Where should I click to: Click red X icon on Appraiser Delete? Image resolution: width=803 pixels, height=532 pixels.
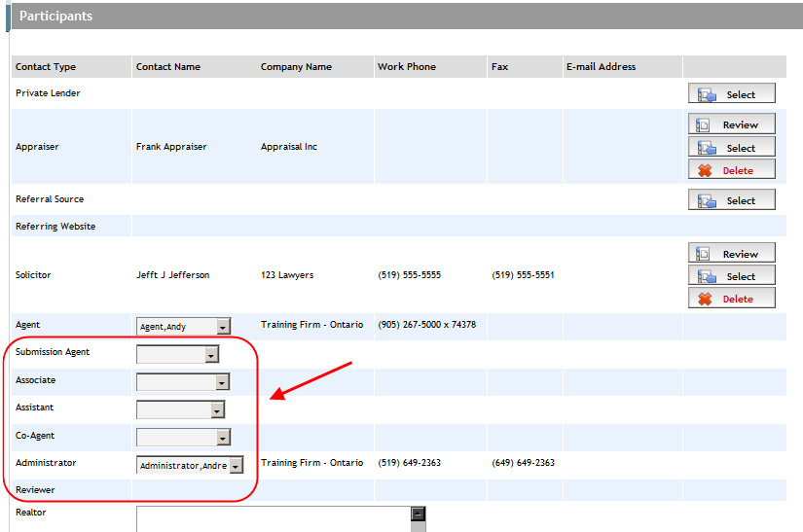tap(706, 170)
